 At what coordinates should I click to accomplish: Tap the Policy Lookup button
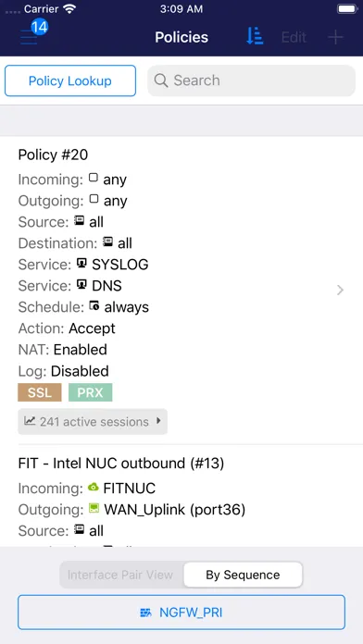(x=70, y=80)
